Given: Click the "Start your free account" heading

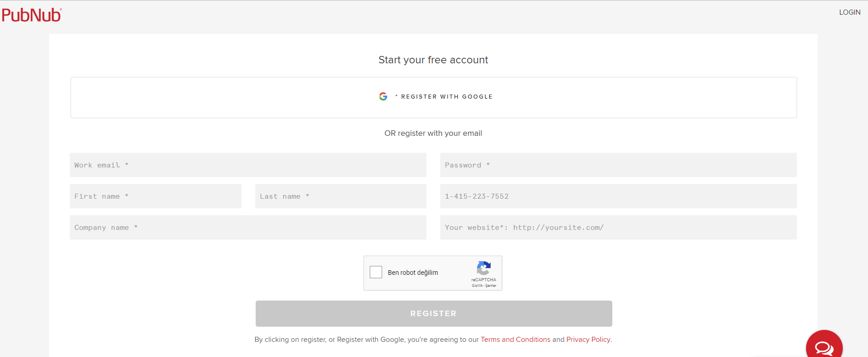Looking at the screenshot, I should (x=433, y=60).
